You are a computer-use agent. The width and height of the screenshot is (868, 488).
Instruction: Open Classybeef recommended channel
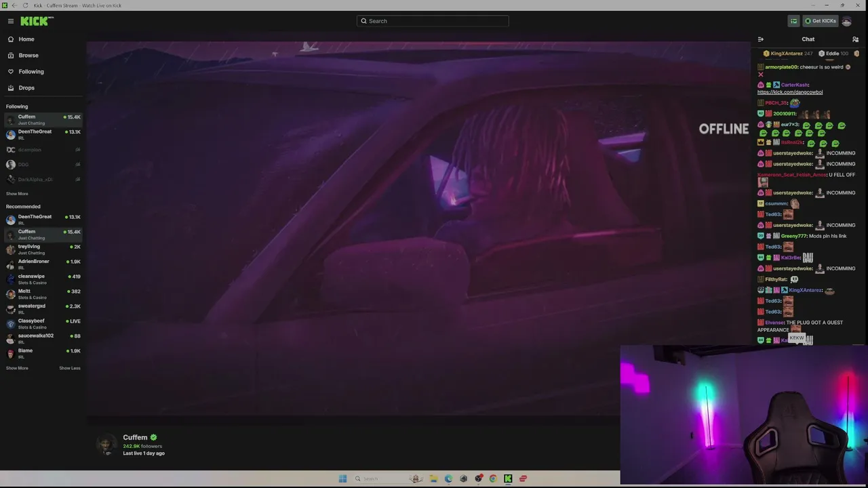(43, 324)
